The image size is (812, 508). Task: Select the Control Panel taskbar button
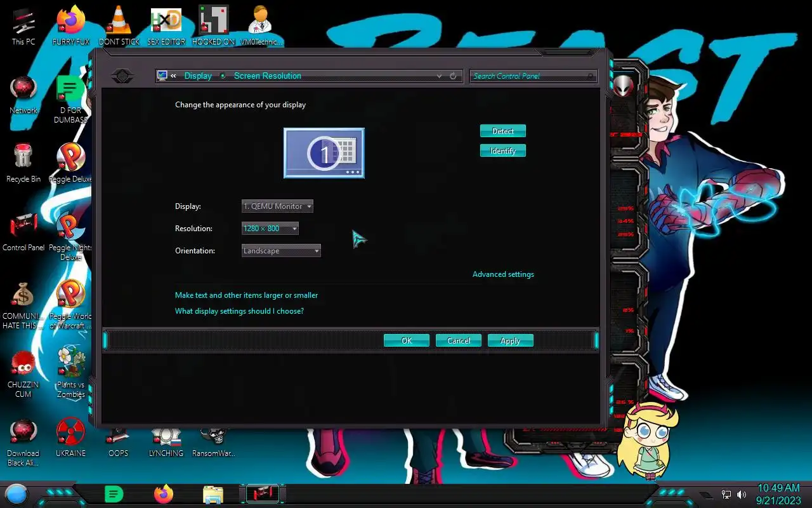(263, 494)
